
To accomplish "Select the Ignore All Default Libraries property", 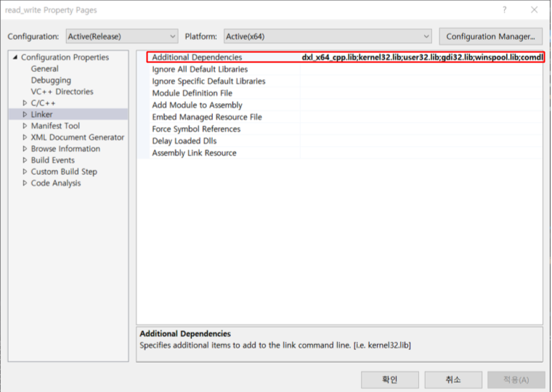I will 200,70.
